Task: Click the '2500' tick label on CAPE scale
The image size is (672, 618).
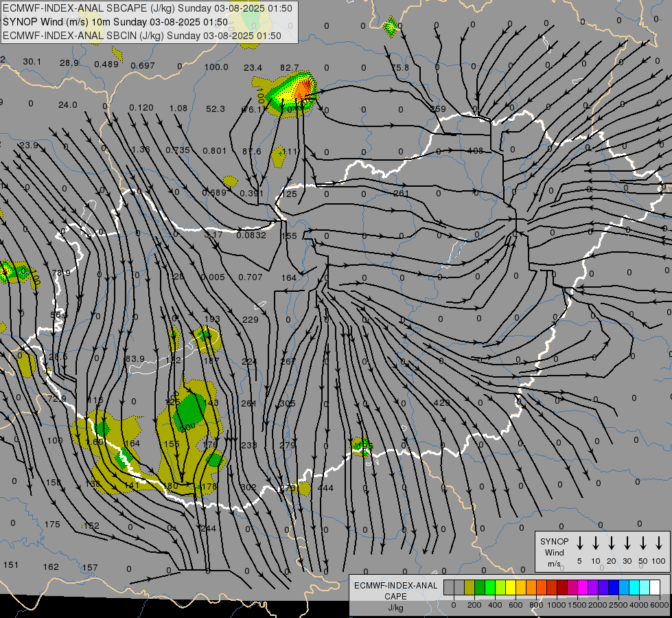Action: coord(618,605)
